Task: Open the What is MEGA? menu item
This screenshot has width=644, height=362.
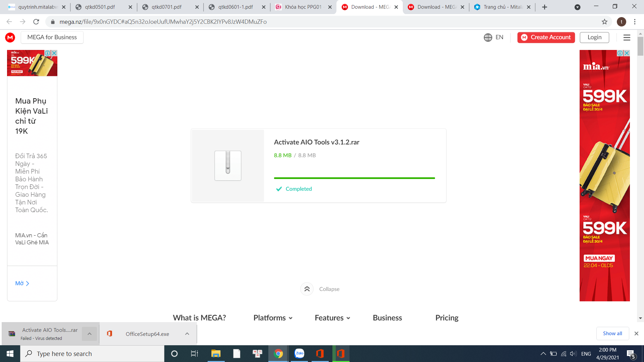Action: 199,318
